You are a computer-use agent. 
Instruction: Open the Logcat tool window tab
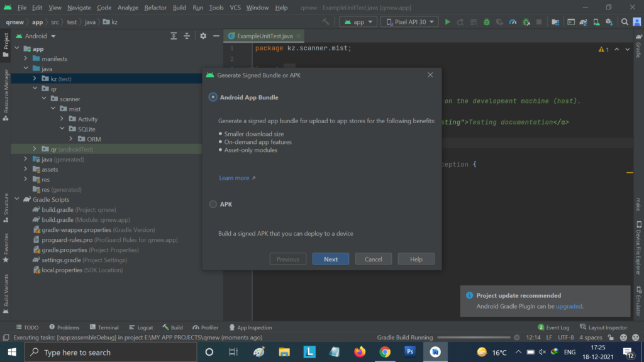(141, 327)
